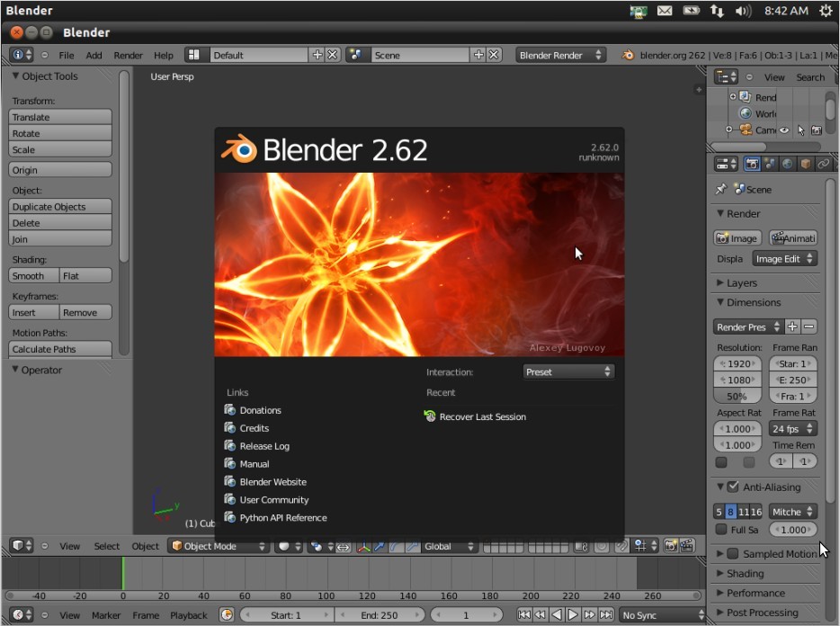Open the Select menu in 3D view
Screen dimensions: 840x626
tap(107, 546)
